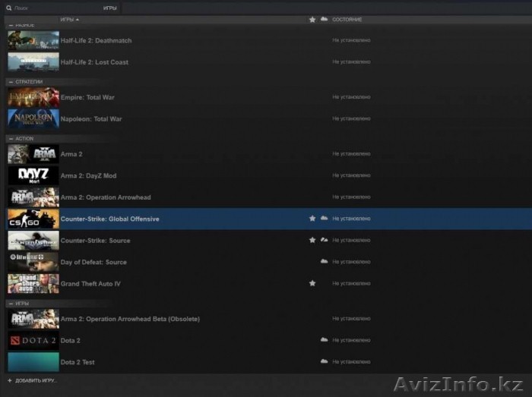Screen dimensions: 532x397
Task: Select Half-Life 2: Lost Coast title
Action: pos(94,62)
